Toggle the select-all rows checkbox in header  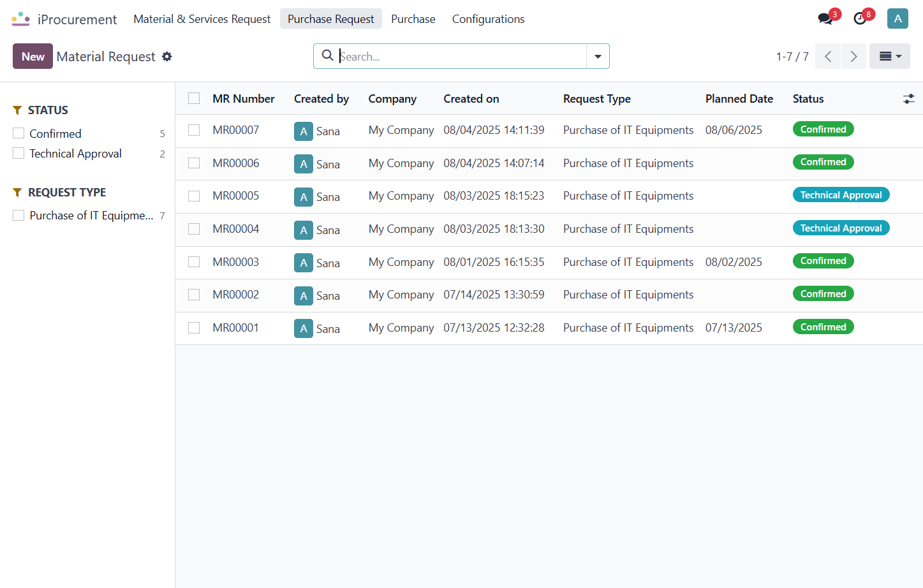point(194,98)
